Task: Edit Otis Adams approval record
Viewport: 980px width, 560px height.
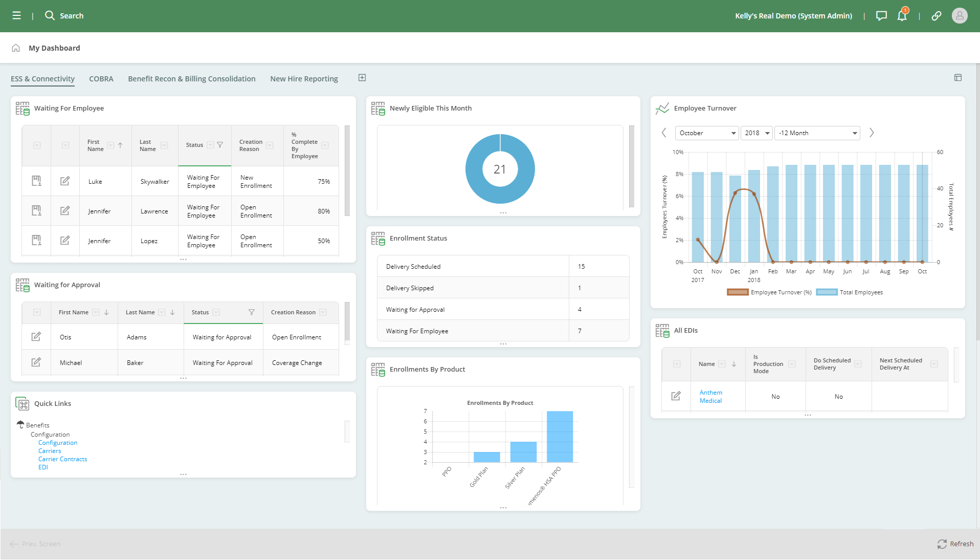Action: coord(36,337)
